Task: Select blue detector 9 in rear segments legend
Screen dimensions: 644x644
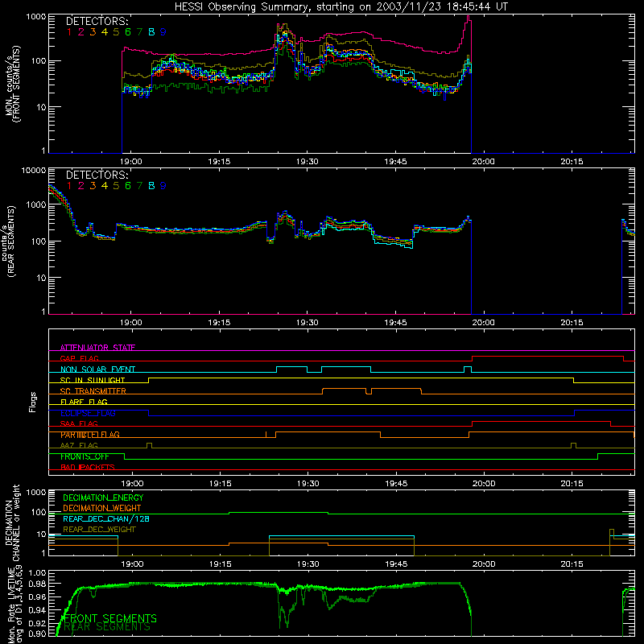Action: [x=163, y=186]
